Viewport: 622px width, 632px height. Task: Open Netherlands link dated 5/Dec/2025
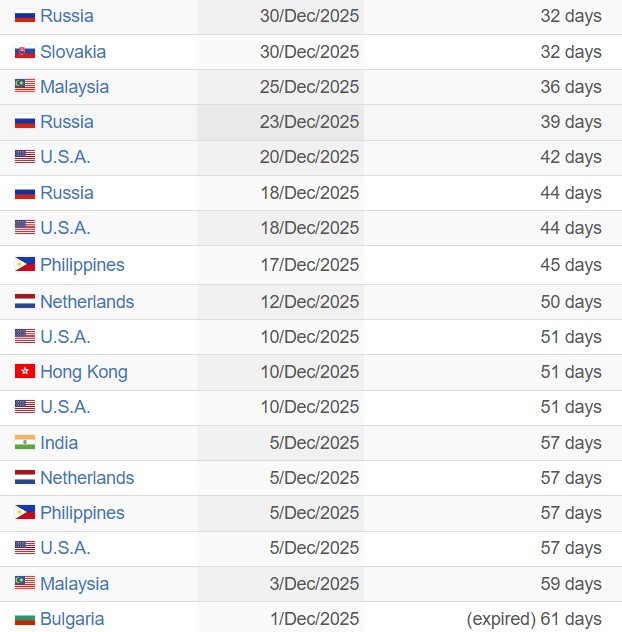87,478
